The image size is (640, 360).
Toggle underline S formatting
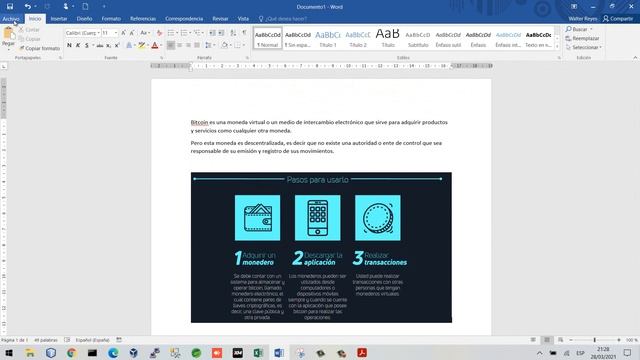(87, 45)
